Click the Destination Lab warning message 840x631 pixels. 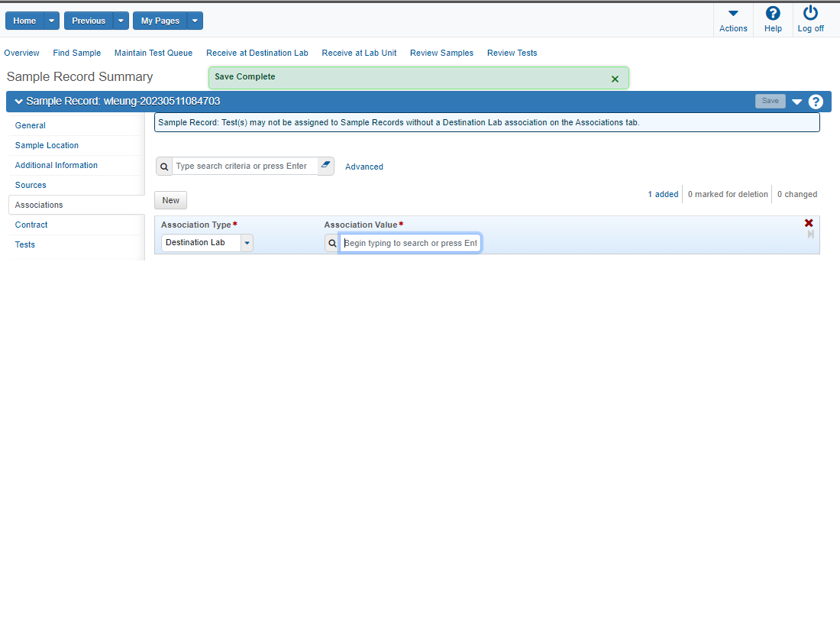click(487, 122)
